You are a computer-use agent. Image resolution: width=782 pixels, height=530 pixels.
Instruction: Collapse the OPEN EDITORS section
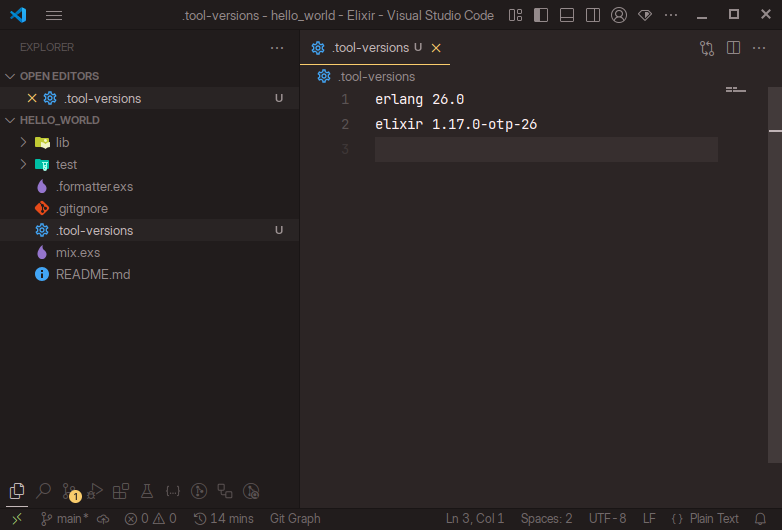click(x=11, y=76)
